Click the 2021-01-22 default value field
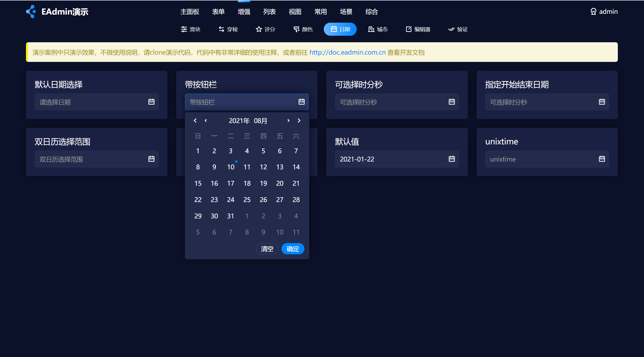 point(397,159)
